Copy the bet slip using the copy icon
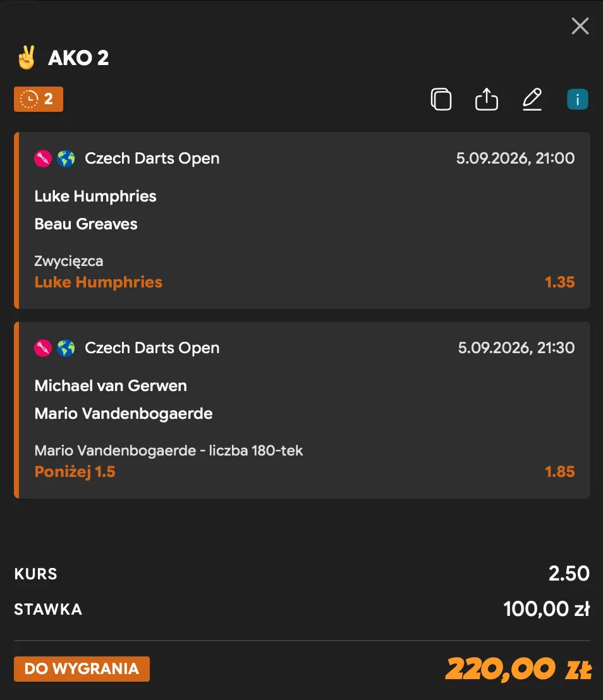The width and height of the screenshot is (603, 700). click(x=441, y=99)
